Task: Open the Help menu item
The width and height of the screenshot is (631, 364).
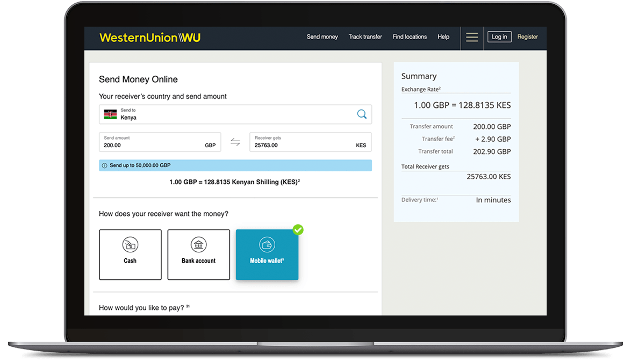Action: pos(443,37)
